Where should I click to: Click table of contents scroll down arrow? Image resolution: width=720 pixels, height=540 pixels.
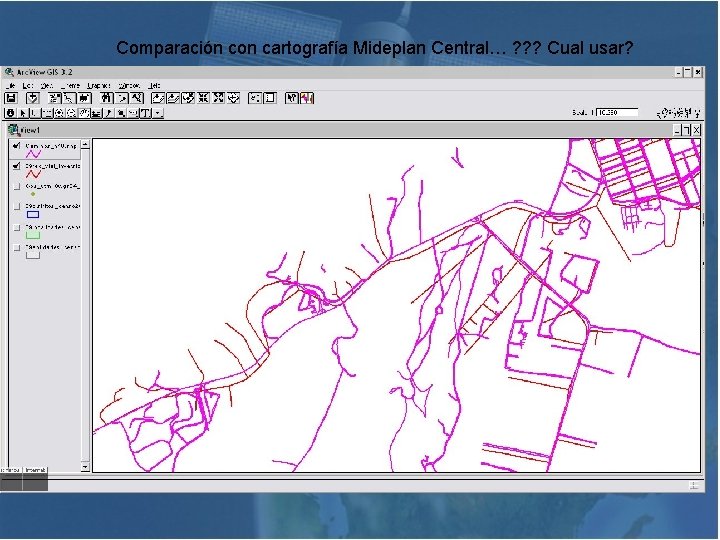pos(85,467)
